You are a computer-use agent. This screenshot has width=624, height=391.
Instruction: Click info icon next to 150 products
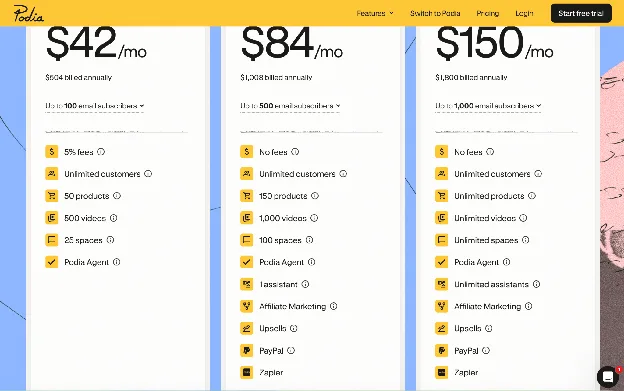click(315, 196)
